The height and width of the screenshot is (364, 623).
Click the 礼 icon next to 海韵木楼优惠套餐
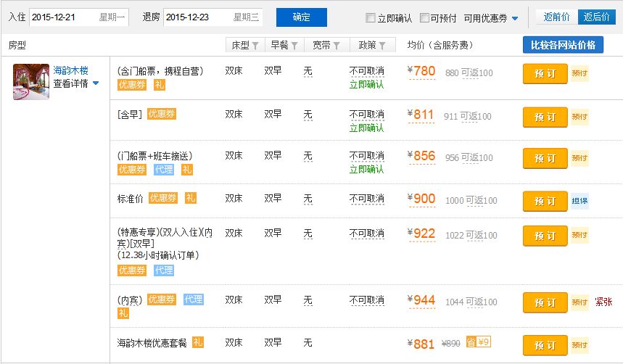tap(198, 342)
